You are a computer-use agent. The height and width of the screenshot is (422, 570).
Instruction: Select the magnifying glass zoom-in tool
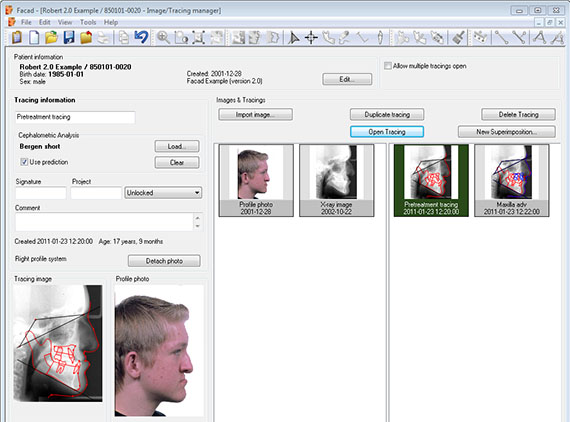pos(163,37)
